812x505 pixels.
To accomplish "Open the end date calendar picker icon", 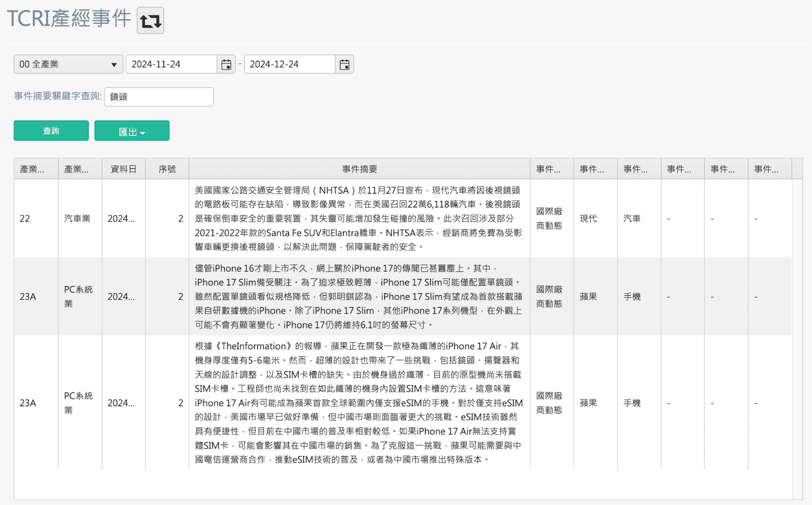I will click(x=345, y=64).
